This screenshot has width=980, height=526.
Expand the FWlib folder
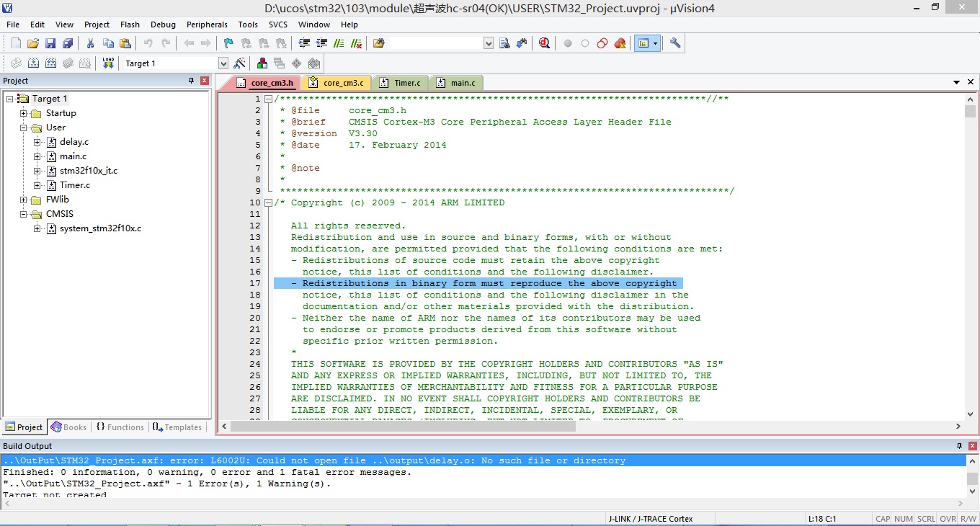click(x=24, y=200)
